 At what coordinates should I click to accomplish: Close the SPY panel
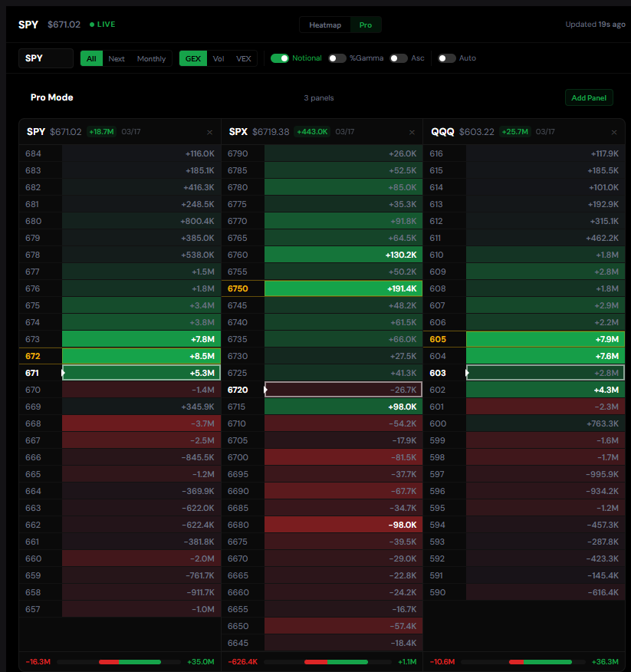209,132
